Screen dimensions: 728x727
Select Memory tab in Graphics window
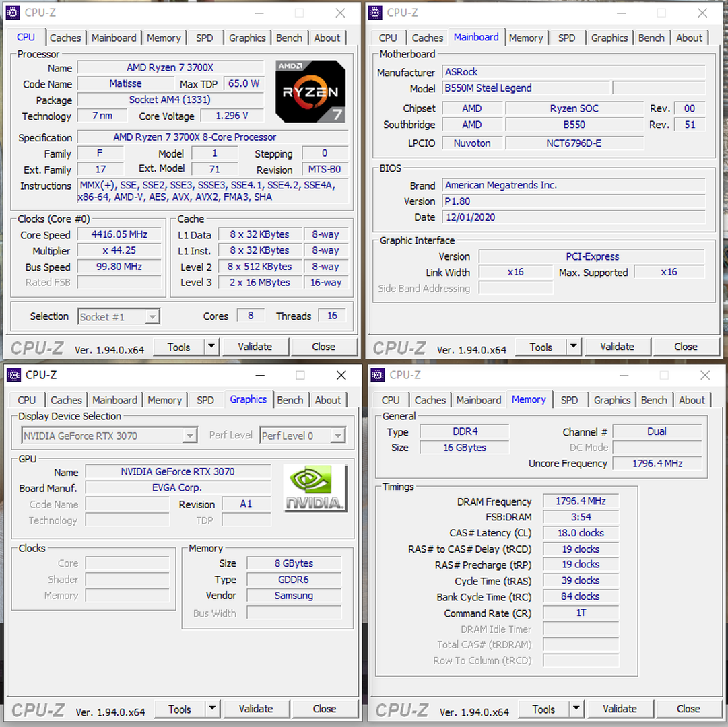coord(165,400)
